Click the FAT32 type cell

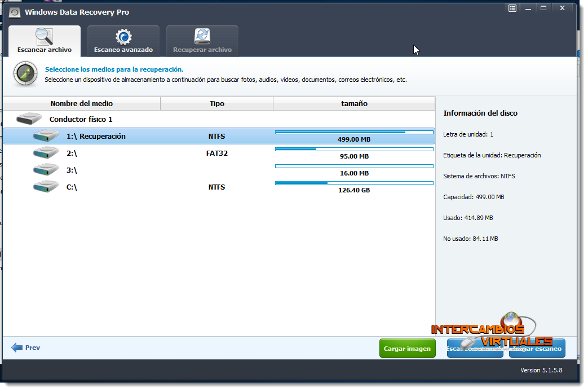(216, 153)
